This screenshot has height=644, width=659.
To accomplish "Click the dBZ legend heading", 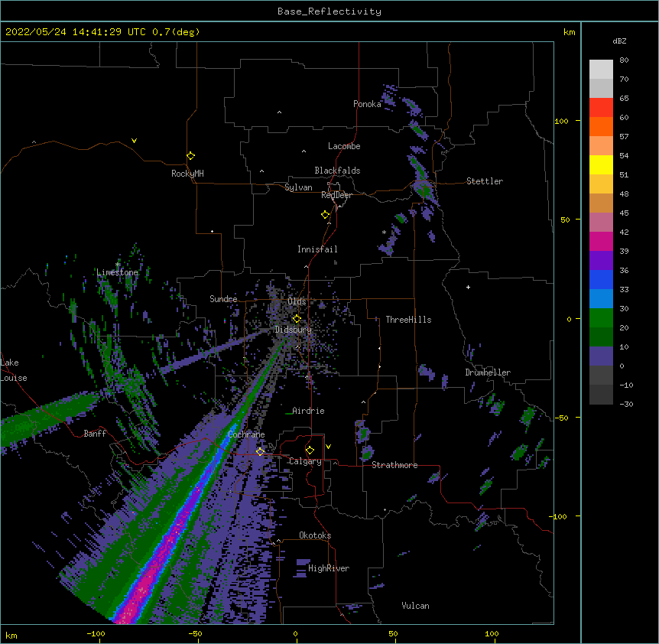I will tap(619, 41).
